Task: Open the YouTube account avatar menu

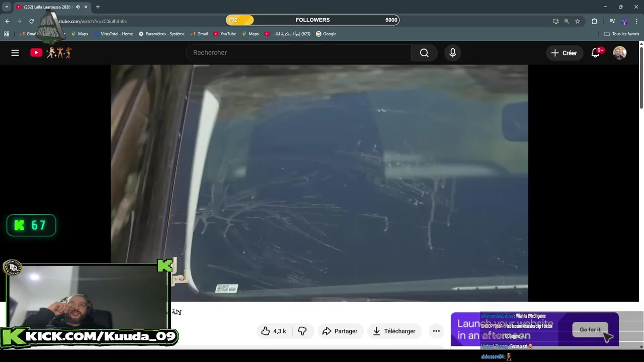Action: (620, 53)
